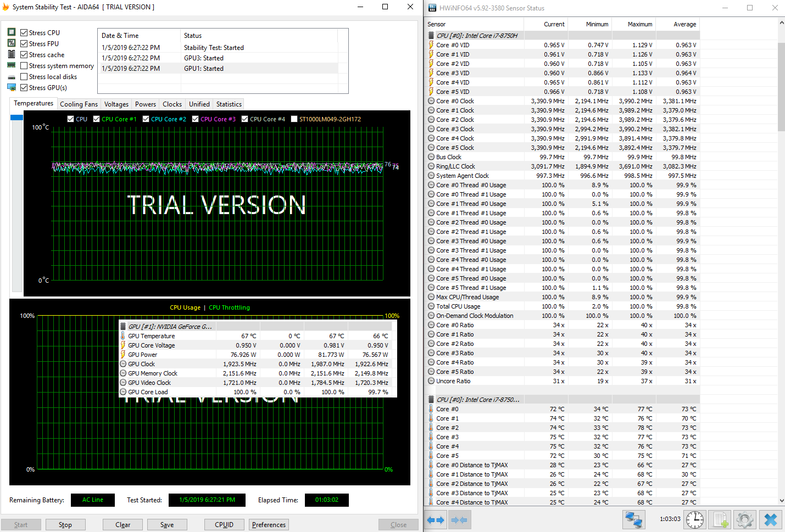Toggle the CPU Core #1 legend checkbox

pos(96,119)
